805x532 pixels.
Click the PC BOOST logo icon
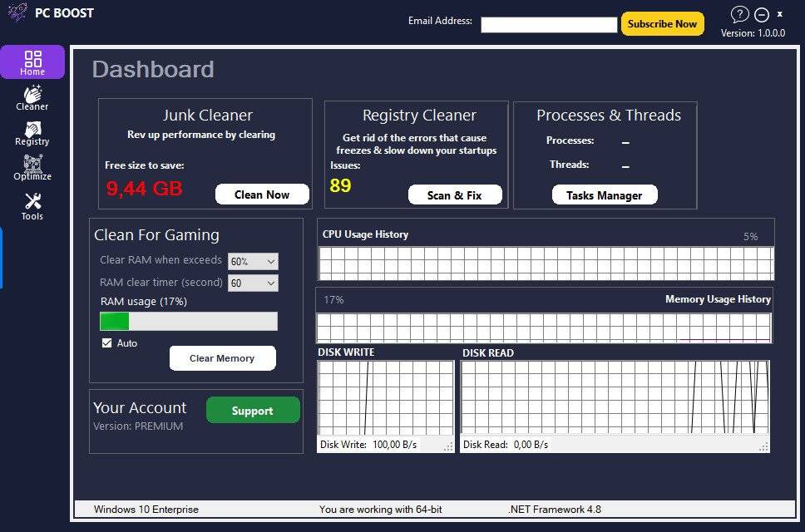(17, 12)
